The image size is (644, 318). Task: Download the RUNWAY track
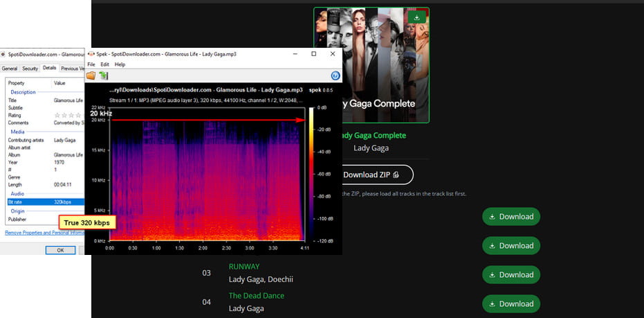coord(511,274)
